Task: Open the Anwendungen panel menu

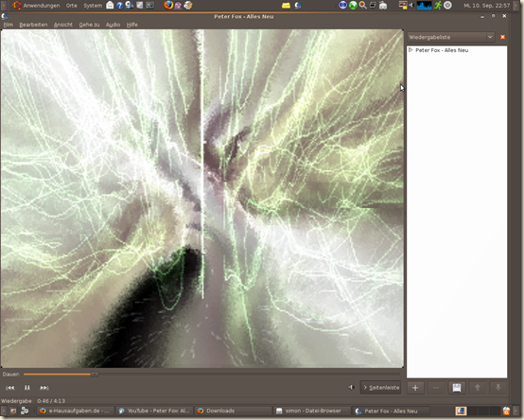Action: tap(36, 6)
